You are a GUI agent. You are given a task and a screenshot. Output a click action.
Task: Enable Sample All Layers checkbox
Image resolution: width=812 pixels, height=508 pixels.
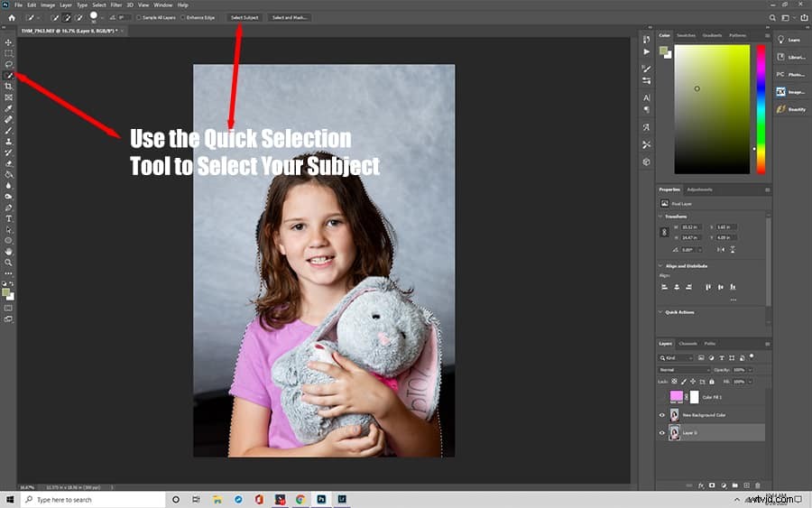click(x=139, y=18)
